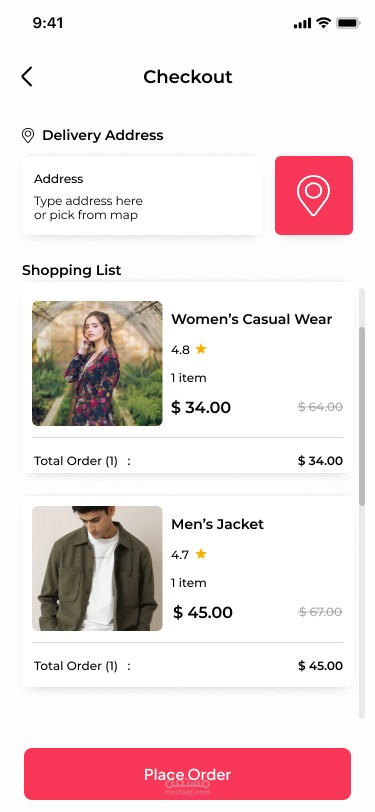Tap the crossed-out $ 67.00 price
375x812 pixels.
click(x=320, y=612)
